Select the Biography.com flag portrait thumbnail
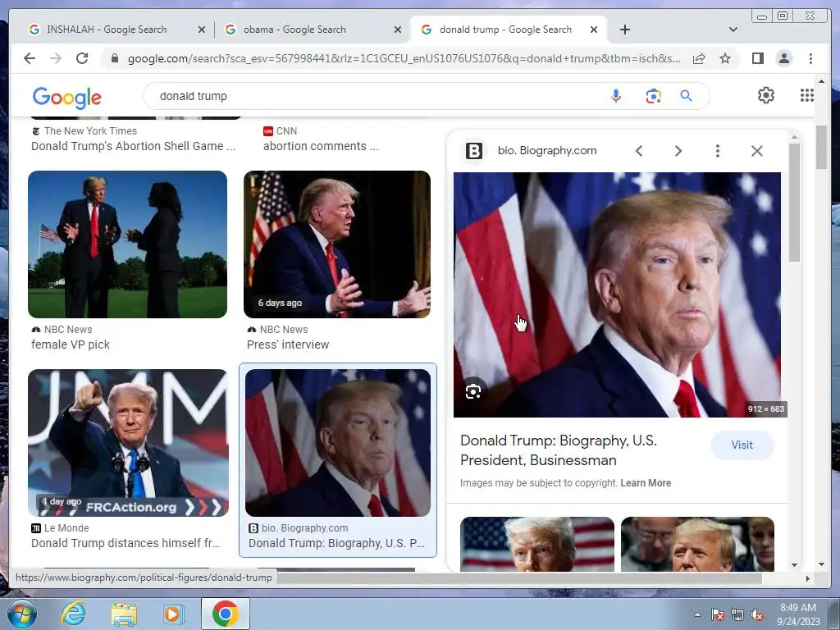 click(337, 442)
